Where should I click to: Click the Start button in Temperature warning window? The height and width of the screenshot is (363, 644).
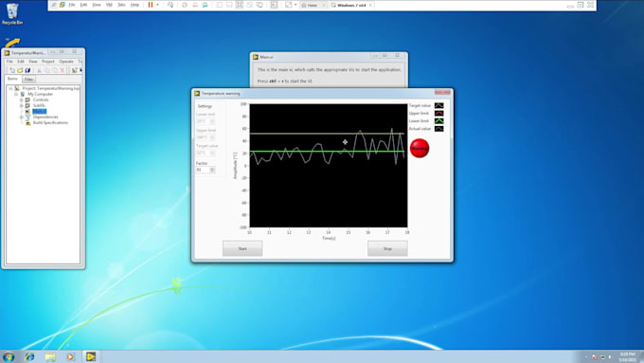click(242, 248)
